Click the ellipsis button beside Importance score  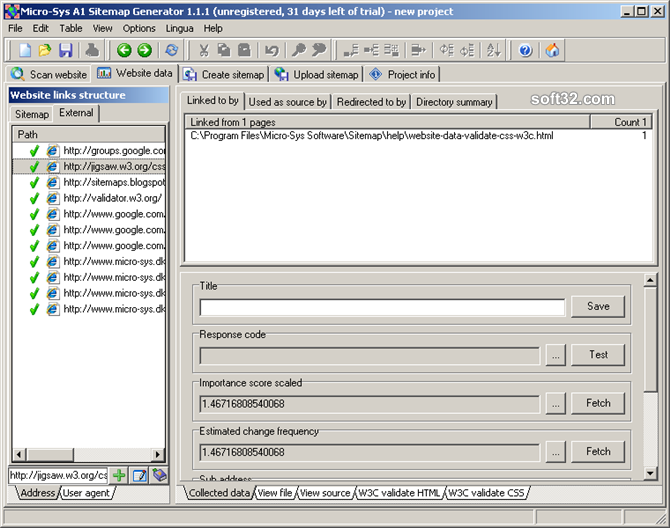(555, 403)
